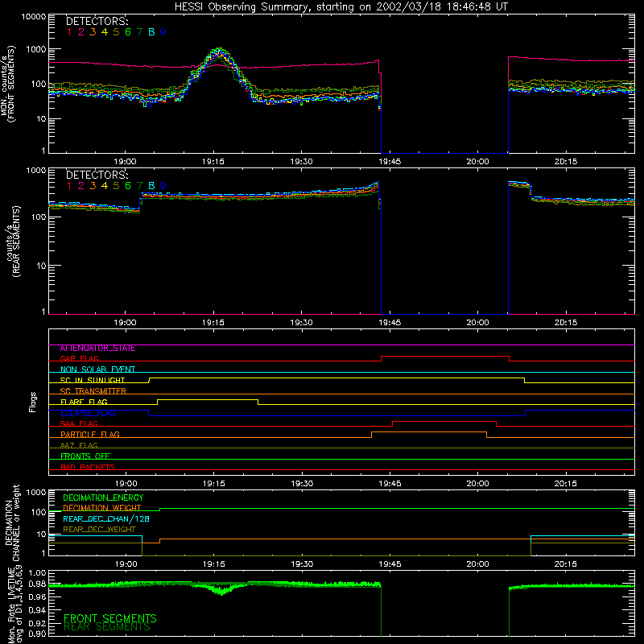The height and width of the screenshot is (644, 644).
Task: Click the ECLIPSE_FLAG label
Action: point(88,413)
